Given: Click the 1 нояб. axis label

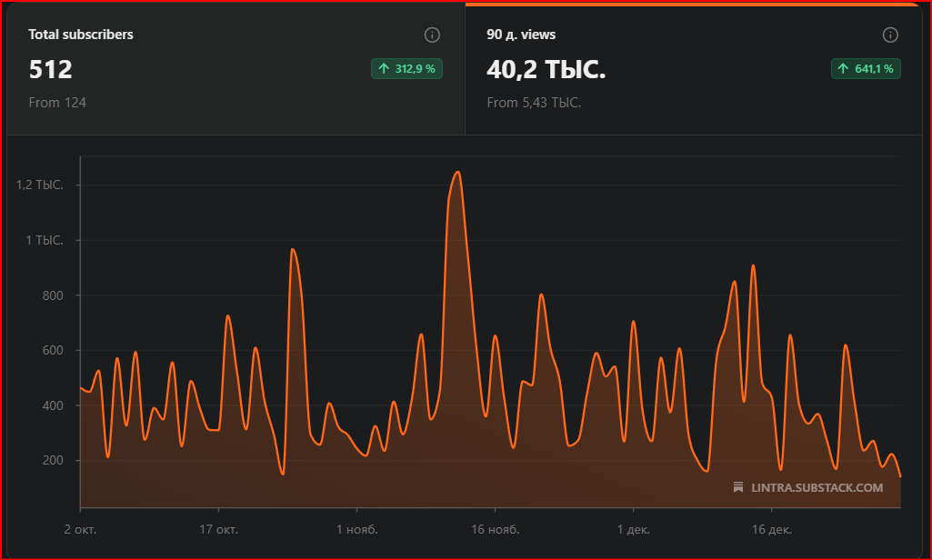Looking at the screenshot, I should (x=356, y=528).
